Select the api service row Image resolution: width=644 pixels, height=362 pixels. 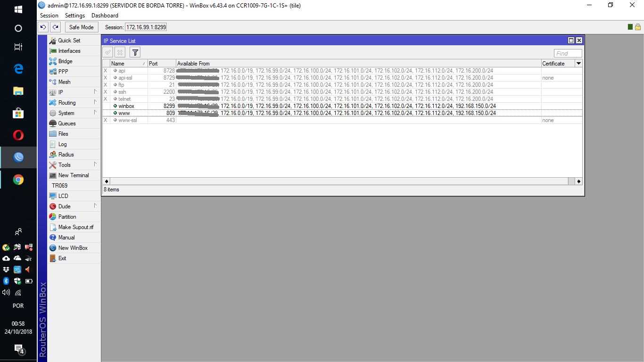coord(343,71)
